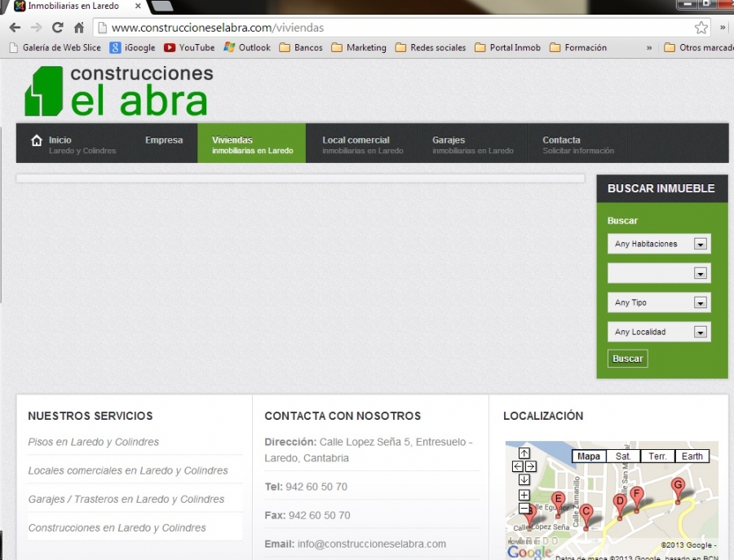This screenshot has height=560, width=734.
Task: Click the Dirección address text
Action: 369,450
